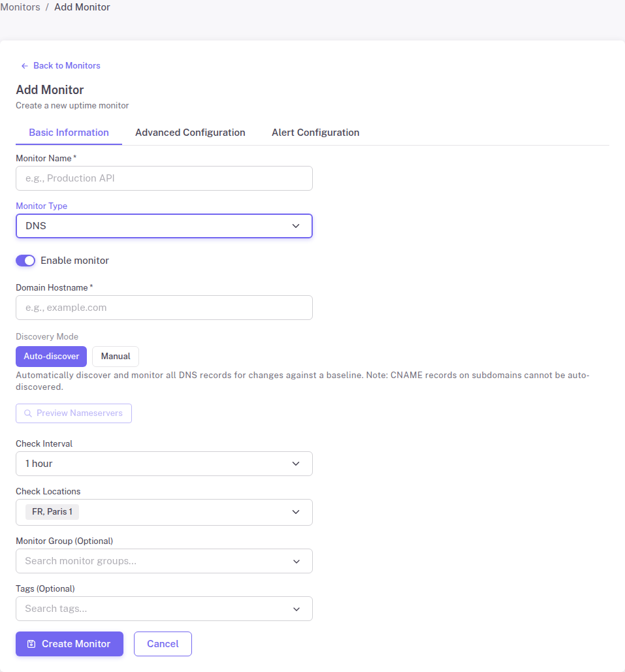
Task: Click the chevron on the Monitor Type dropdown
Action: pos(296,225)
